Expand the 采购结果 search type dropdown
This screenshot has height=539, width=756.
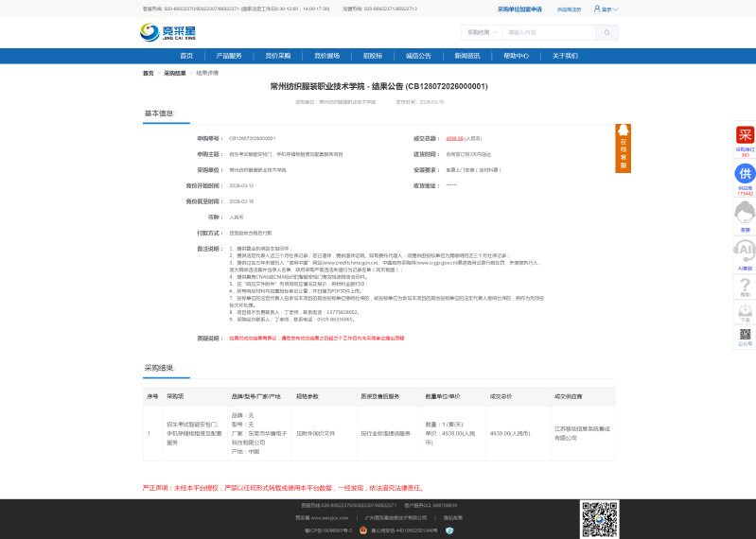click(482, 32)
